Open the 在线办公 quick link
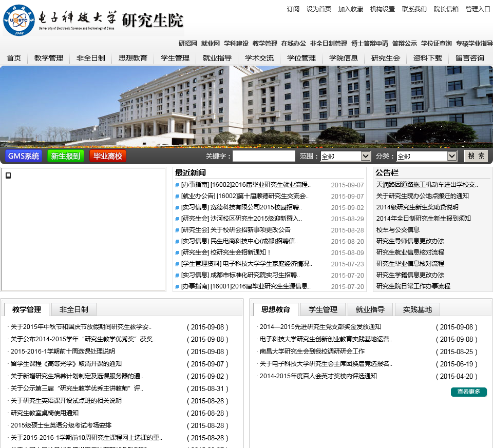493x448 pixels. (294, 43)
